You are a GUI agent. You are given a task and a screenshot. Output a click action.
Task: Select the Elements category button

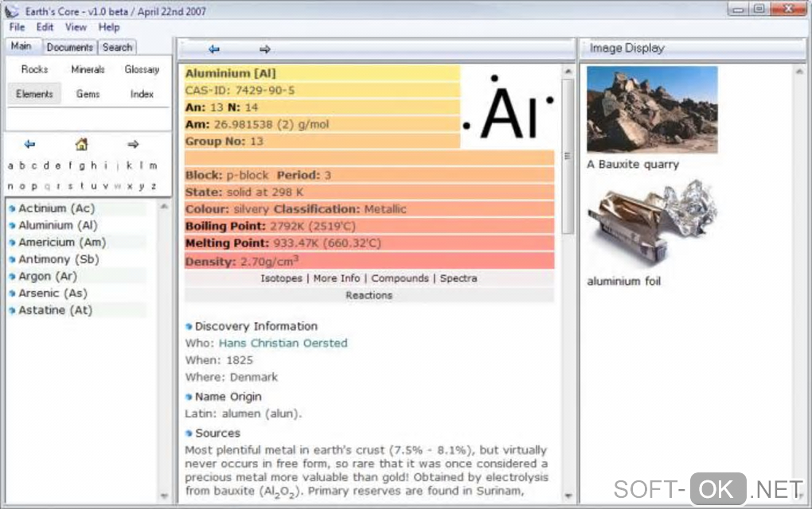tap(35, 94)
